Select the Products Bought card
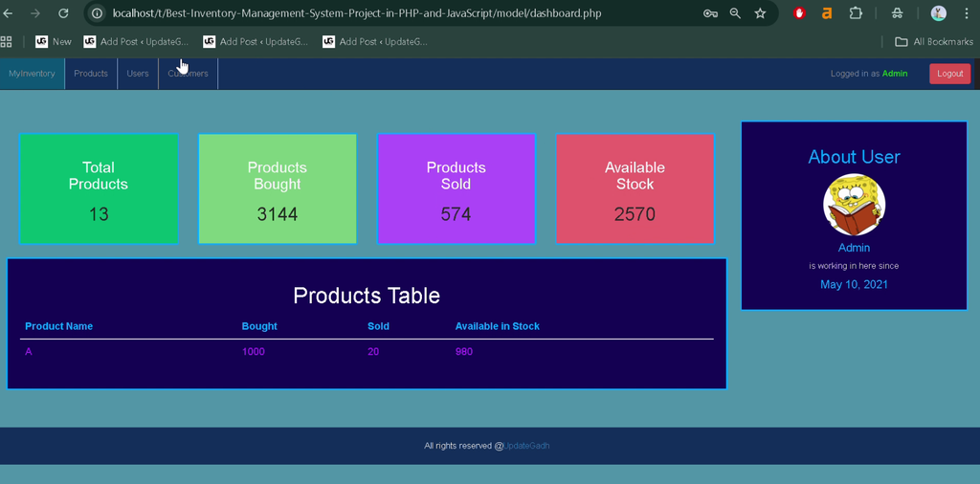The width and height of the screenshot is (980, 484). coord(278,188)
